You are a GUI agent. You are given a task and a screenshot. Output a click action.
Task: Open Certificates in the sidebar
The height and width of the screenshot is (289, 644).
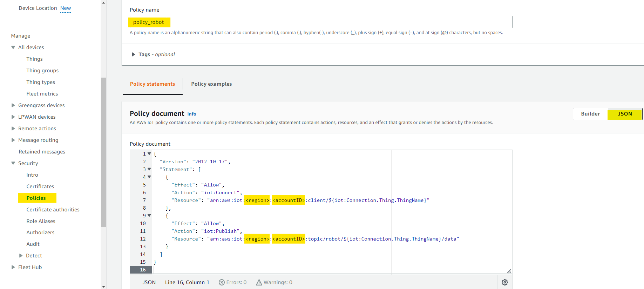click(40, 186)
